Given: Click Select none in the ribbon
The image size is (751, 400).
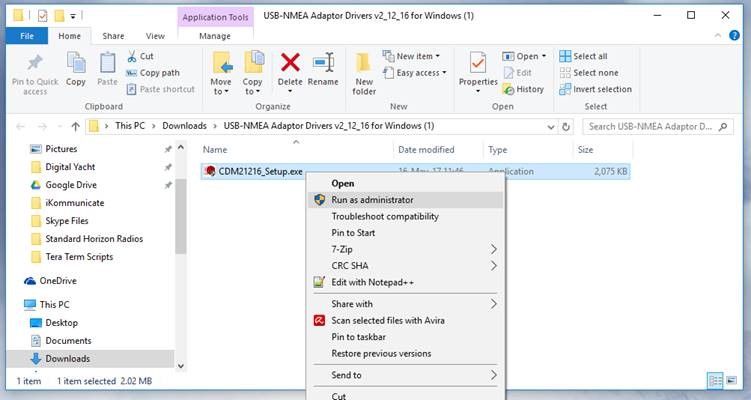Looking at the screenshot, I should click(593, 73).
